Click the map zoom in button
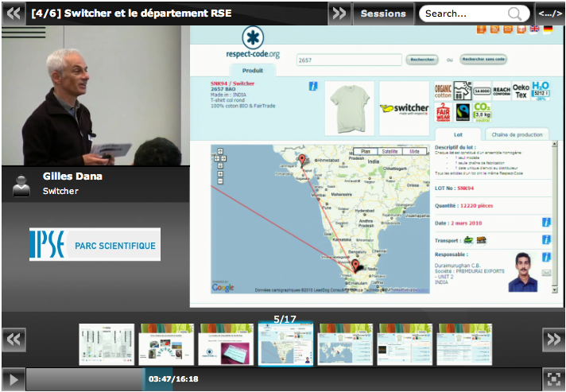 point(220,174)
